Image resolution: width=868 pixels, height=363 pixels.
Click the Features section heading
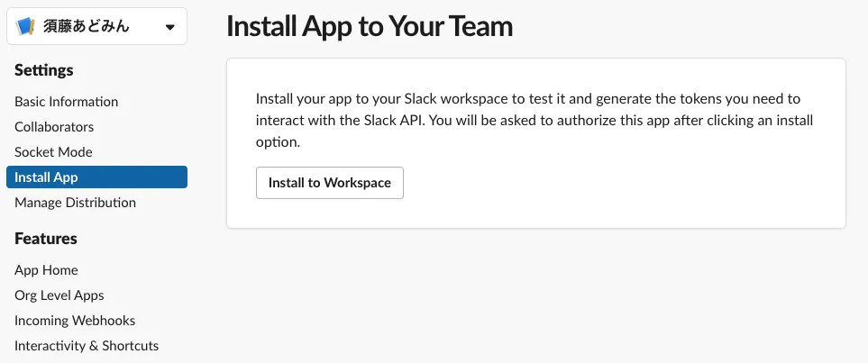(46, 239)
